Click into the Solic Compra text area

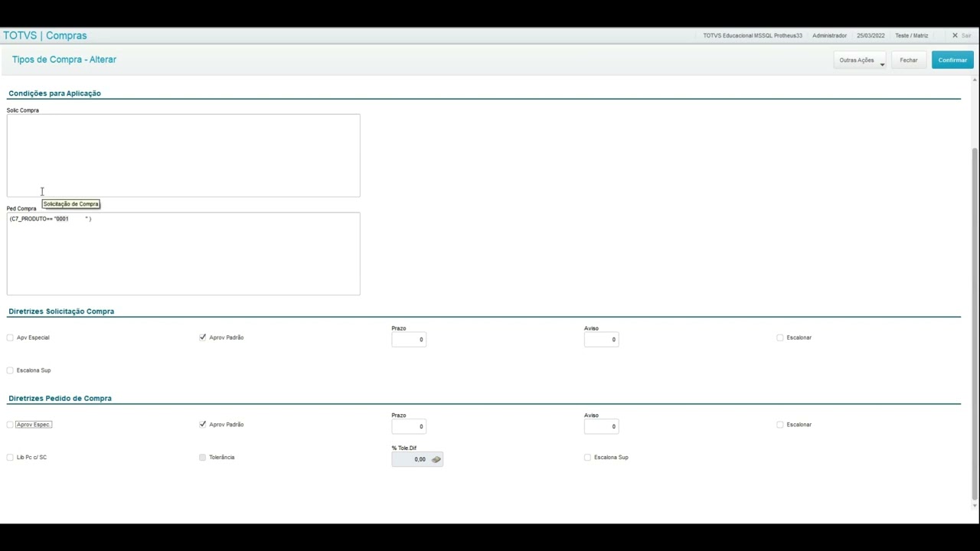(x=183, y=155)
